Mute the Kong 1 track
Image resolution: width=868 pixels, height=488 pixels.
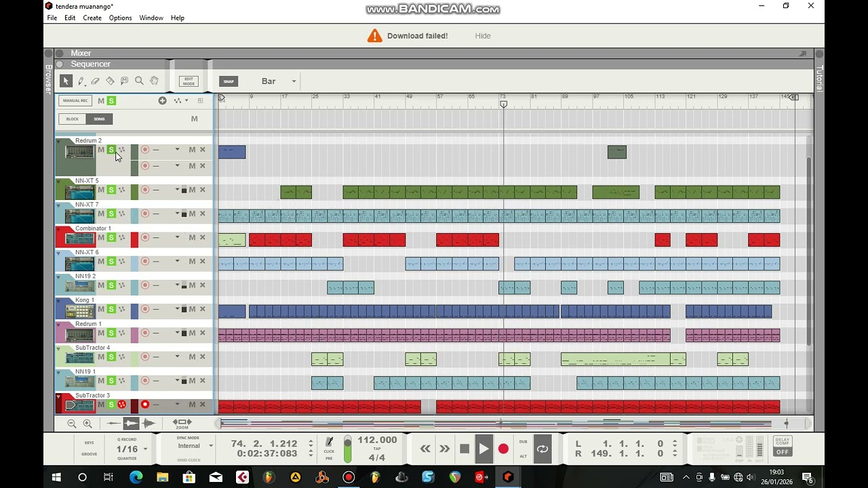(101, 309)
